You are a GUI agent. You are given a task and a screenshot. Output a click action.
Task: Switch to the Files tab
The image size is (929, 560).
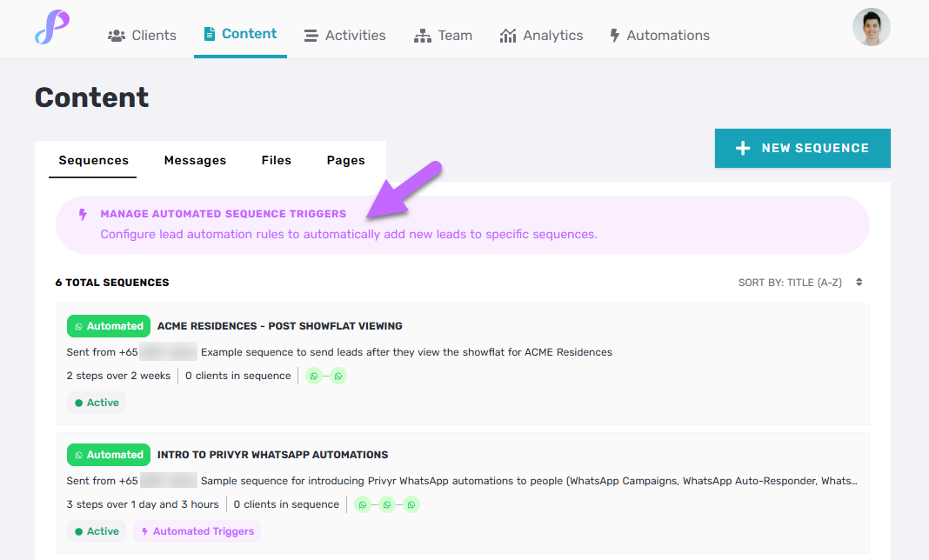pyautogui.click(x=276, y=160)
